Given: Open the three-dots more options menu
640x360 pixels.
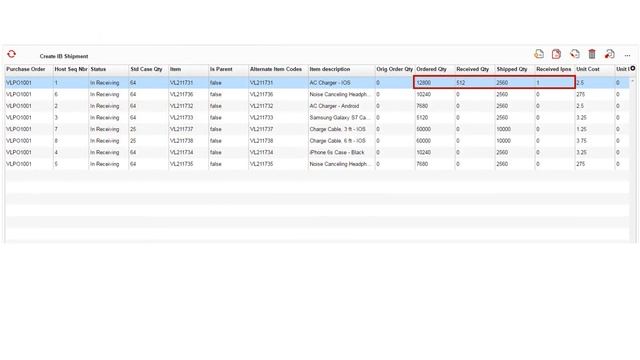Looking at the screenshot, I should point(627,55).
